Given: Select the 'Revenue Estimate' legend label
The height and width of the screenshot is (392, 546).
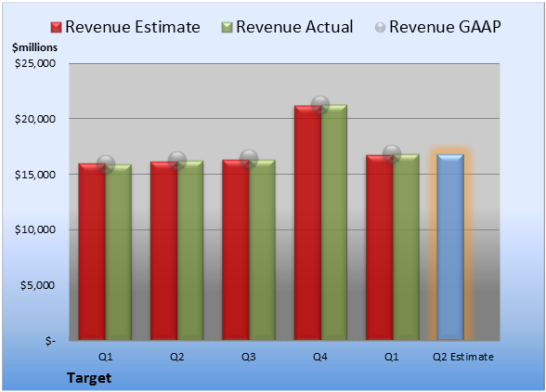Looking at the screenshot, I should point(133,27).
